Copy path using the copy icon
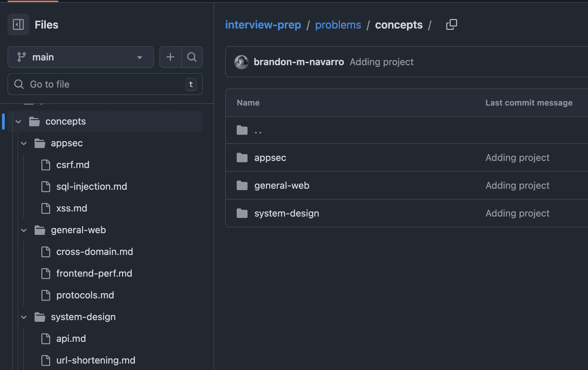The image size is (588, 370). tap(451, 24)
